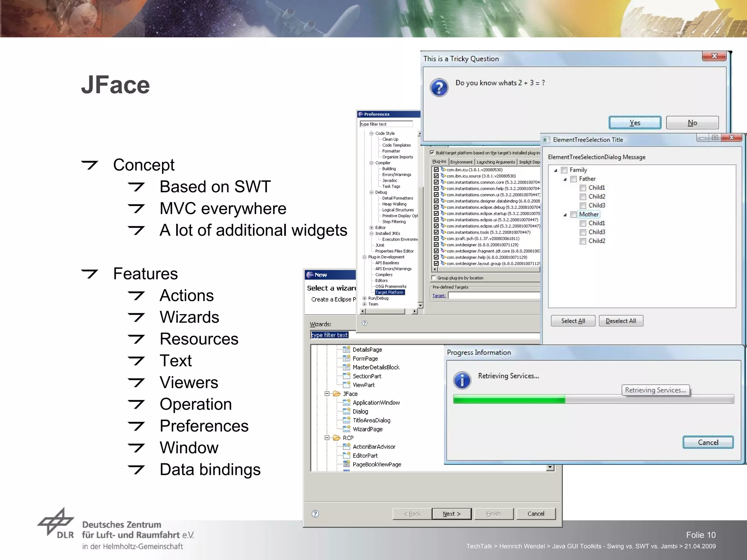Toggle Build target platform based on installed plug-ins

coord(432,153)
